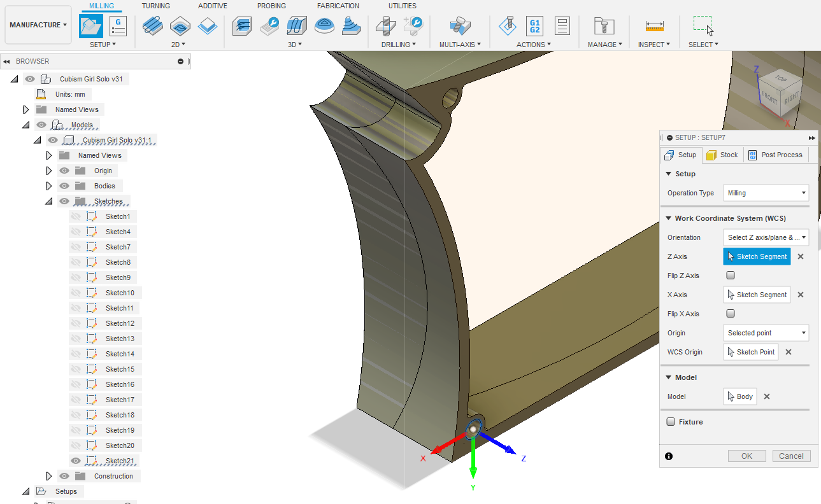Screen dimensions: 821x504
Task: Select Sketch12 in the browser tree
Action: [120, 323]
